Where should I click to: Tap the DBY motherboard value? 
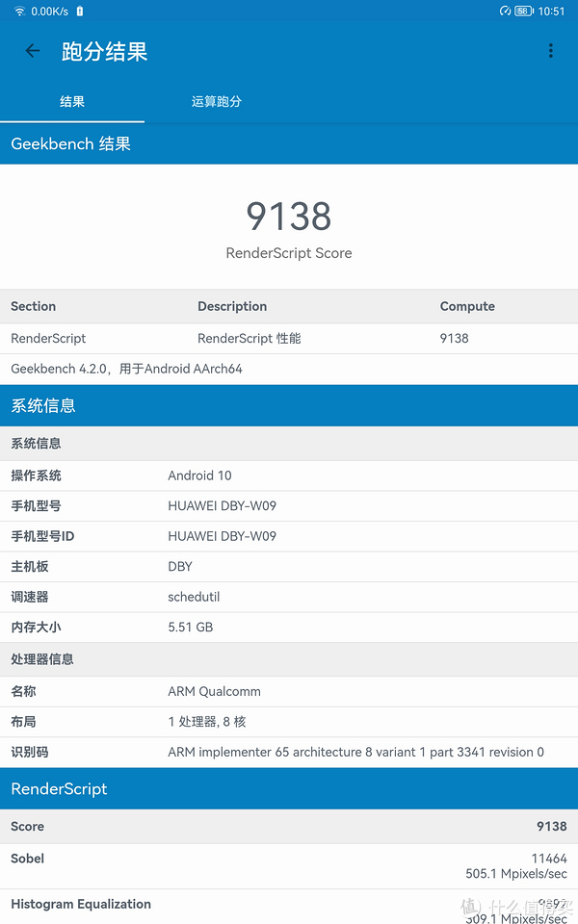[x=180, y=566]
